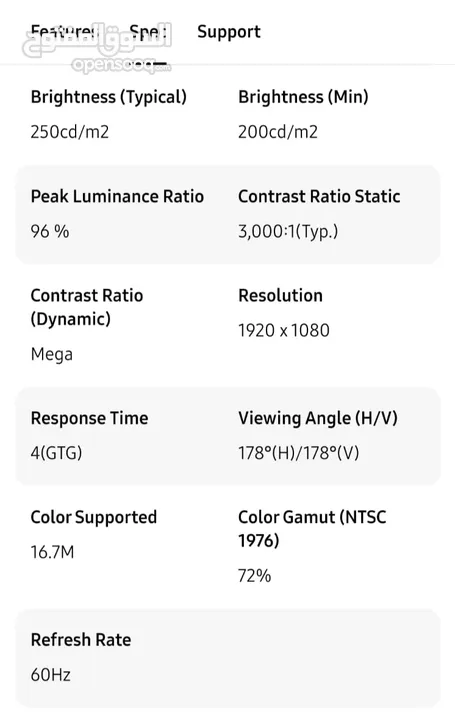Switch to the Features tab
The image size is (455, 720).
tap(65, 32)
